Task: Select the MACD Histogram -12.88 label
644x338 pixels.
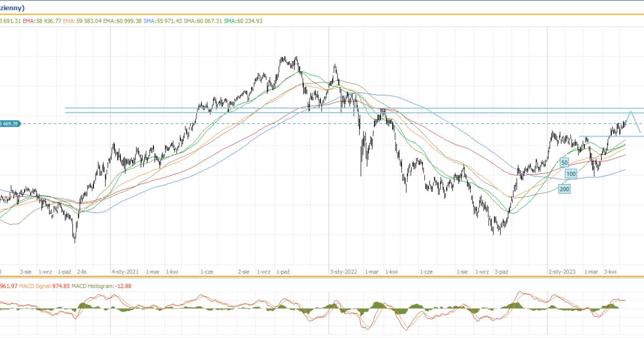Action: pos(101,286)
